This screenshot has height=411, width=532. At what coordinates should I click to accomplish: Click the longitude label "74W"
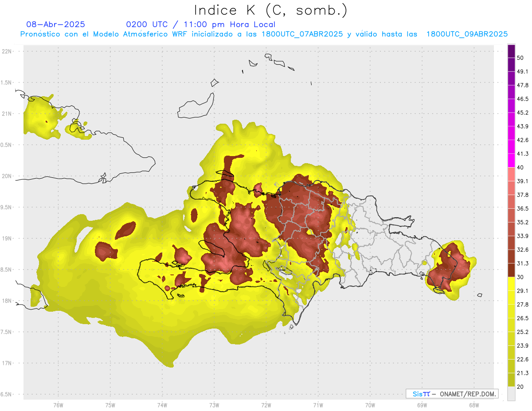coord(162,405)
